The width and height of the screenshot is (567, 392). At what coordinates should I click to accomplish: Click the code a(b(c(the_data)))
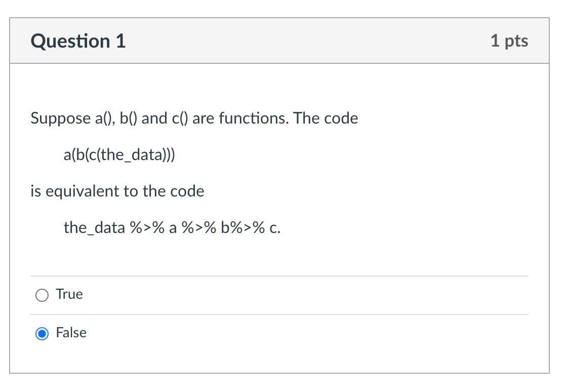click(x=119, y=154)
